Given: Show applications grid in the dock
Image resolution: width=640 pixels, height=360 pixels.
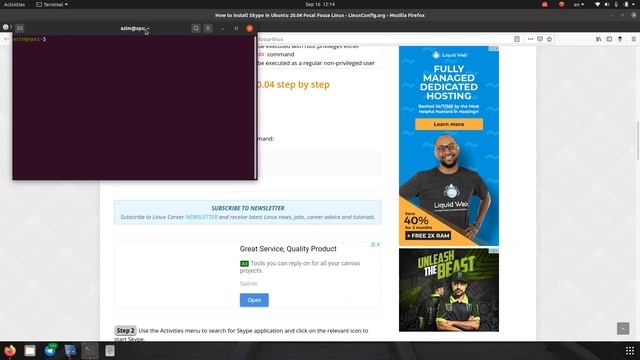Looking at the screenshot, I should 630,351.
